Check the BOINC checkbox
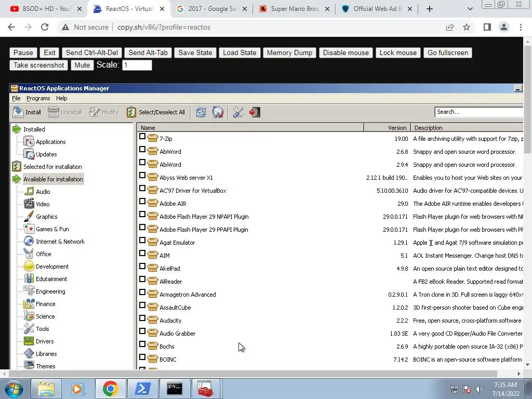Screen dimensions: 532x399 coord(142,357)
